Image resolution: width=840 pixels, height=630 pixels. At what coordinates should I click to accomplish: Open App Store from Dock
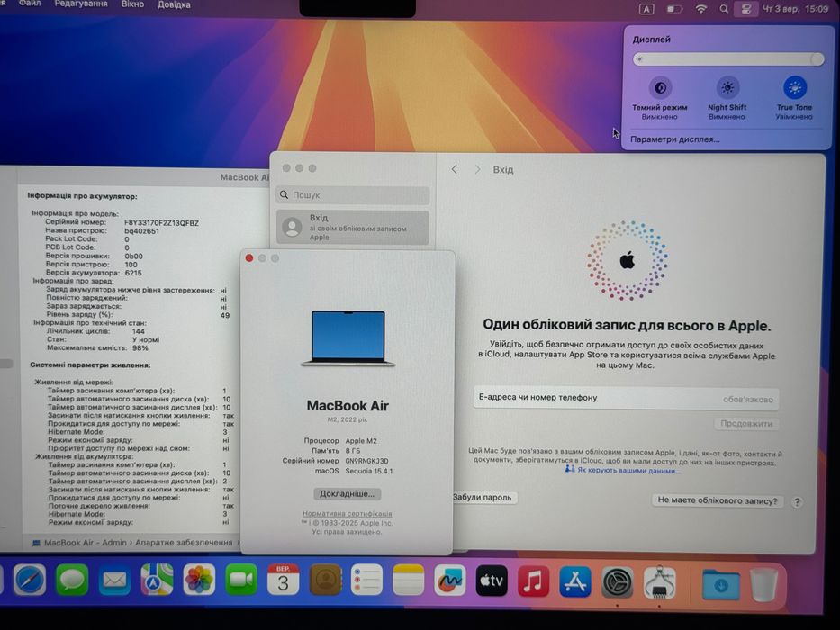(574, 581)
